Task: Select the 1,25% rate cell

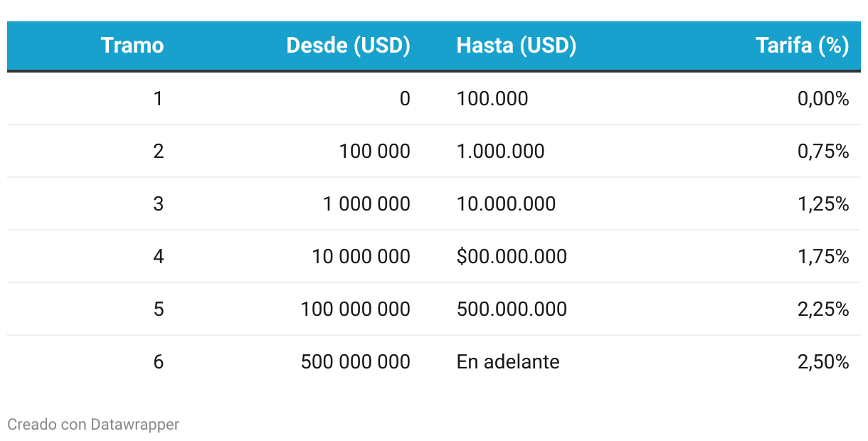Action: [823, 203]
